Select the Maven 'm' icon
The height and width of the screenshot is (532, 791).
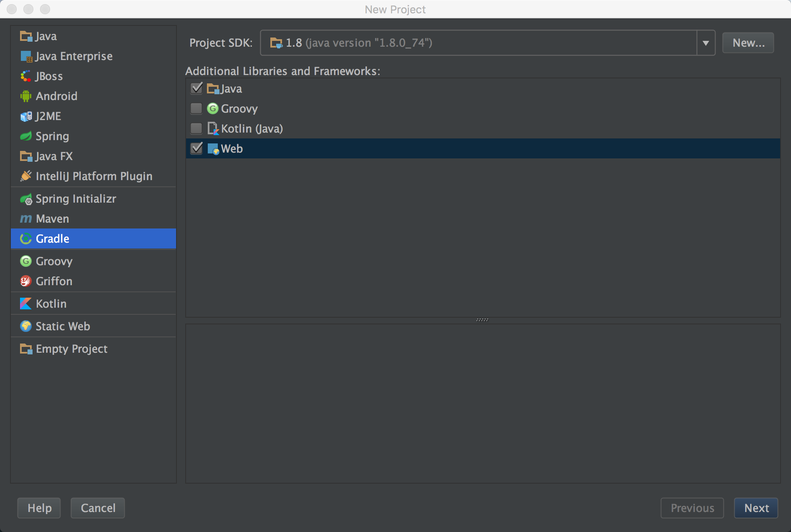[26, 219]
